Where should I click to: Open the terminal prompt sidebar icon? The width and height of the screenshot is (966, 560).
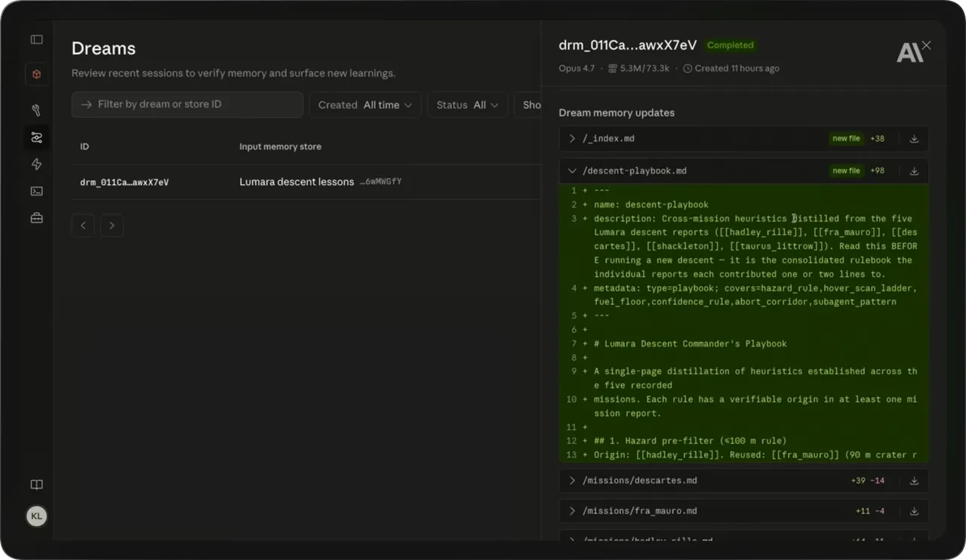tap(36, 192)
